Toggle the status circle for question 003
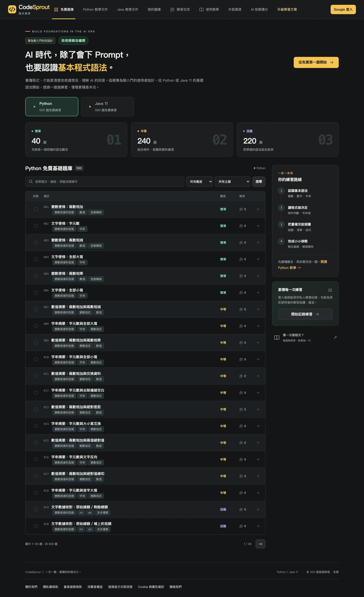Image resolution: width=364 pixels, height=597 pixels. (36, 243)
